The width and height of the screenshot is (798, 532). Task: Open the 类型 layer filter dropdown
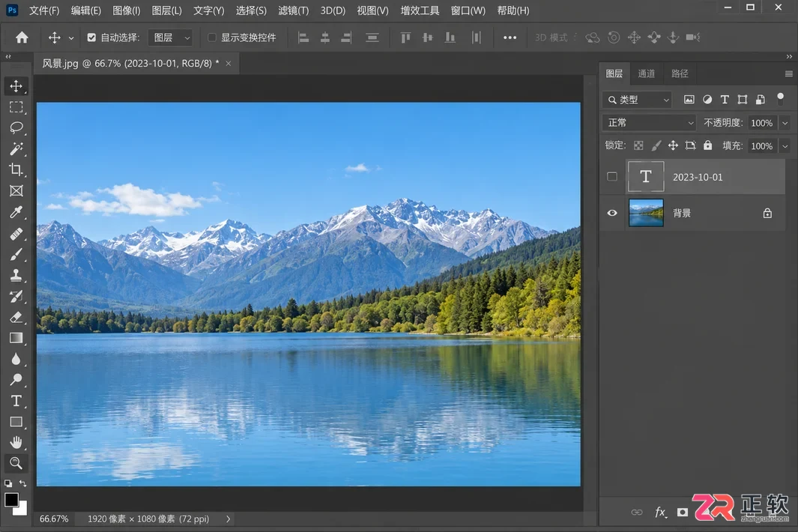coord(637,100)
